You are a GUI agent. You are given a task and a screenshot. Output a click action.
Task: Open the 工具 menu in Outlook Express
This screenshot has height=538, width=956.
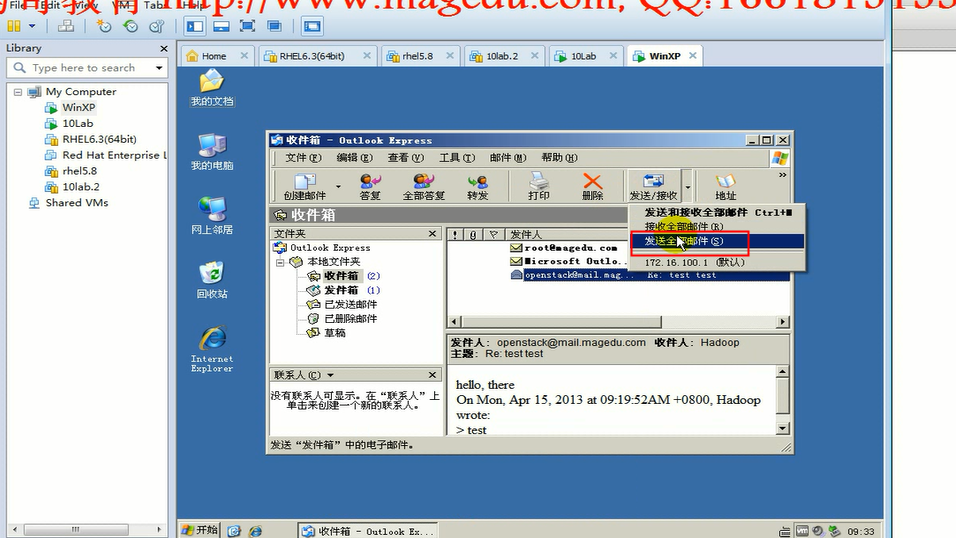pos(457,157)
